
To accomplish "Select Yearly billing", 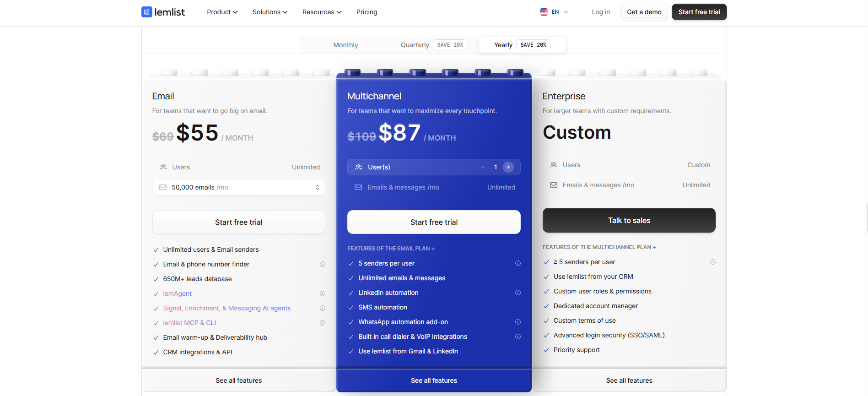I will (x=522, y=45).
